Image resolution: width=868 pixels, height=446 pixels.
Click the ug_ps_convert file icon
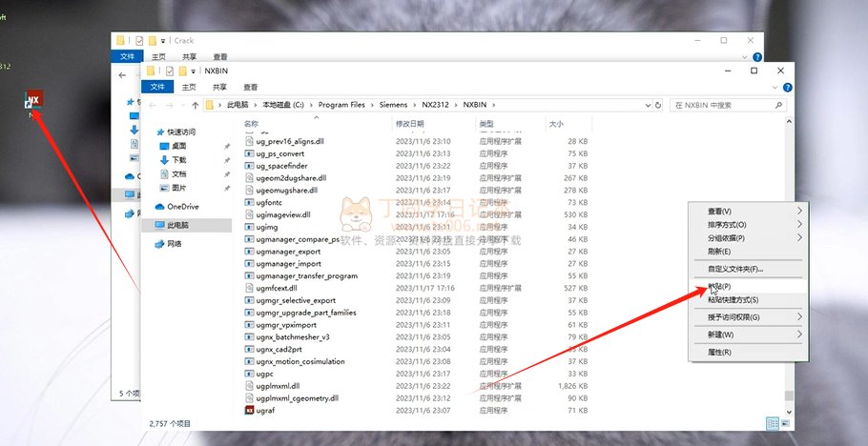click(x=249, y=153)
